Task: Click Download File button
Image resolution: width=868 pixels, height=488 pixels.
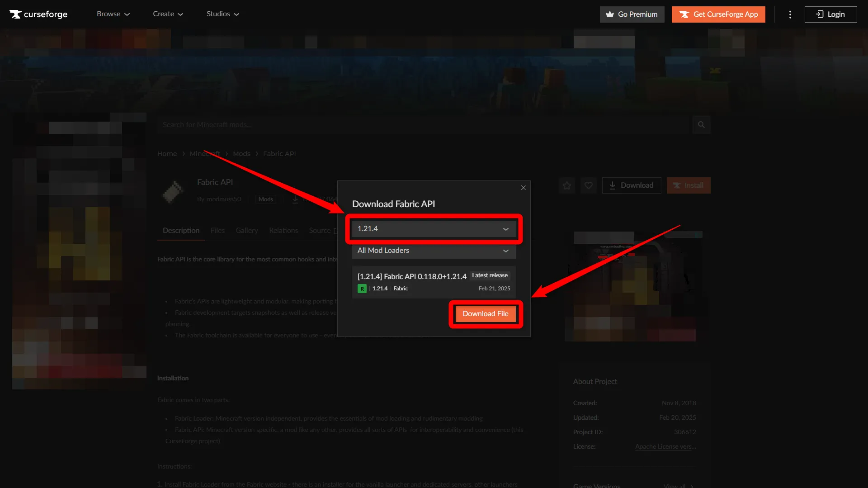Action: (x=486, y=314)
